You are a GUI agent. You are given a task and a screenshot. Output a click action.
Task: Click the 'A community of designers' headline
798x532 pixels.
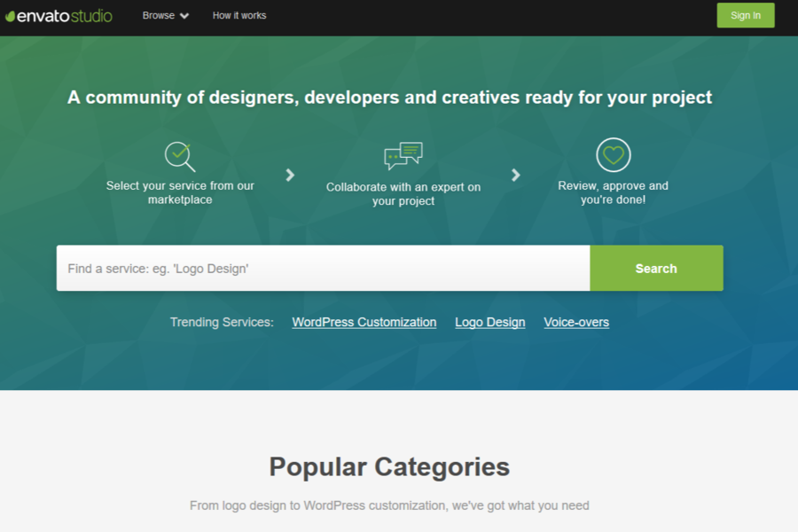coord(389,98)
